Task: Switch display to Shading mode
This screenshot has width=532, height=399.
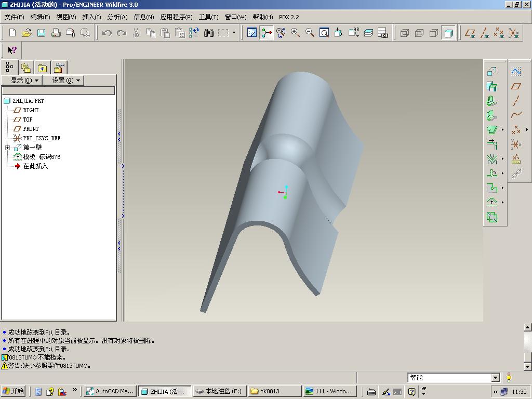Action: pos(448,33)
